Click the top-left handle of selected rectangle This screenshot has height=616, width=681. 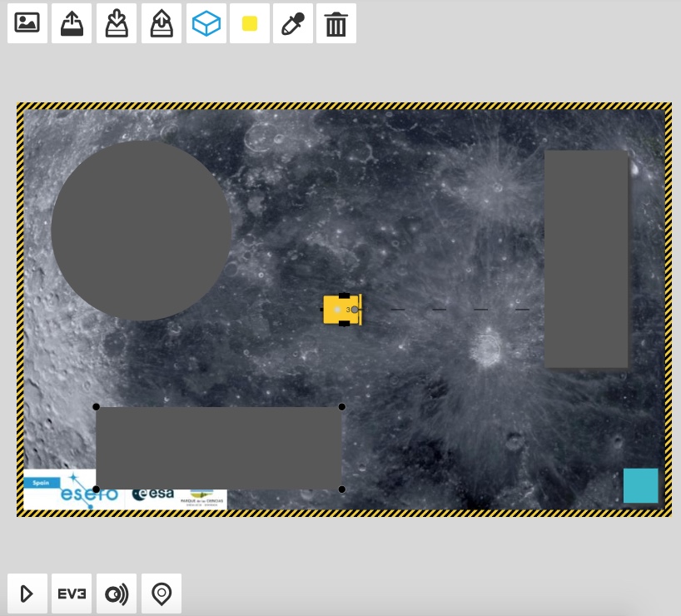tap(97, 407)
